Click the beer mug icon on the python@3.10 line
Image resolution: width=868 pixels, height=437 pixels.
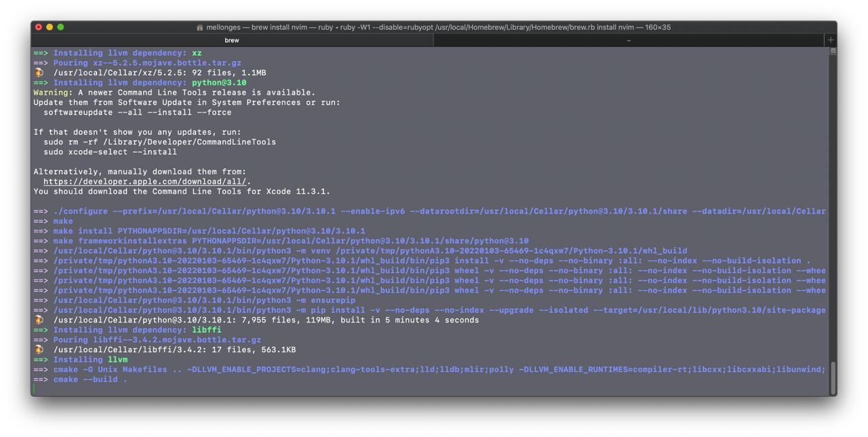click(39, 320)
